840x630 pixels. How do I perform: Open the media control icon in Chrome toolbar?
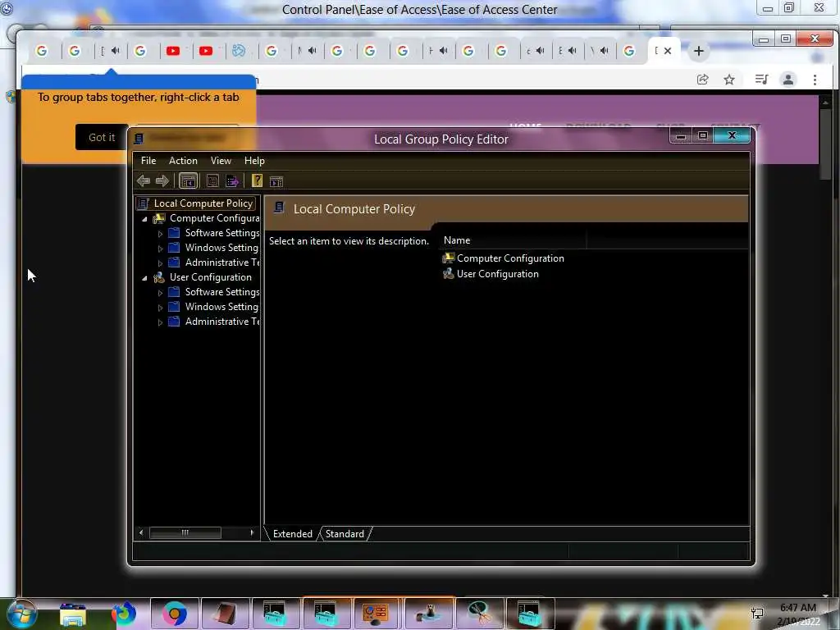pyautogui.click(x=761, y=80)
